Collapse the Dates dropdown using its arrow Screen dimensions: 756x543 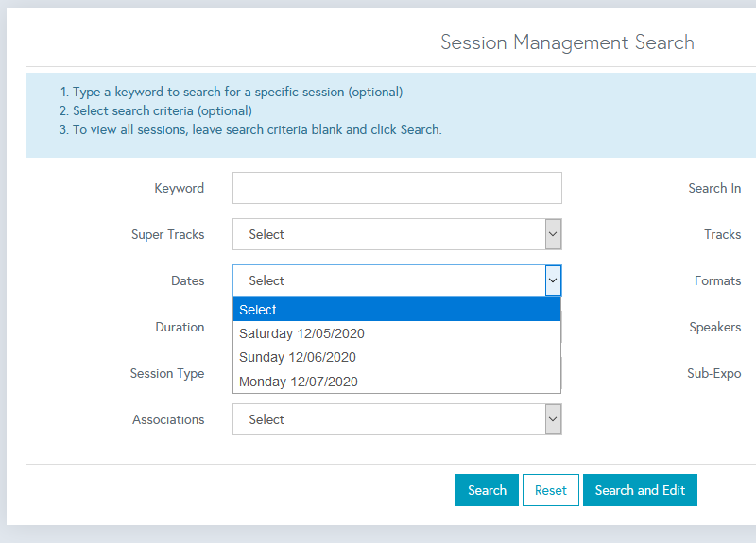pos(553,280)
